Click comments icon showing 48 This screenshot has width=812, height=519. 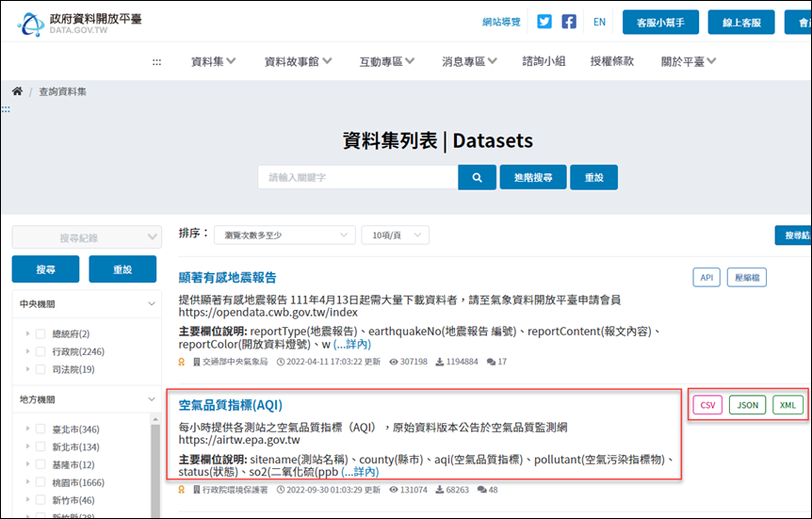(x=481, y=490)
